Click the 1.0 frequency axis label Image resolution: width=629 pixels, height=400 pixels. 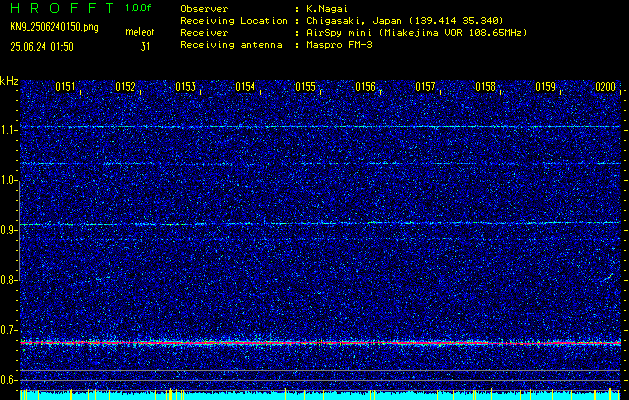tap(8, 180)
